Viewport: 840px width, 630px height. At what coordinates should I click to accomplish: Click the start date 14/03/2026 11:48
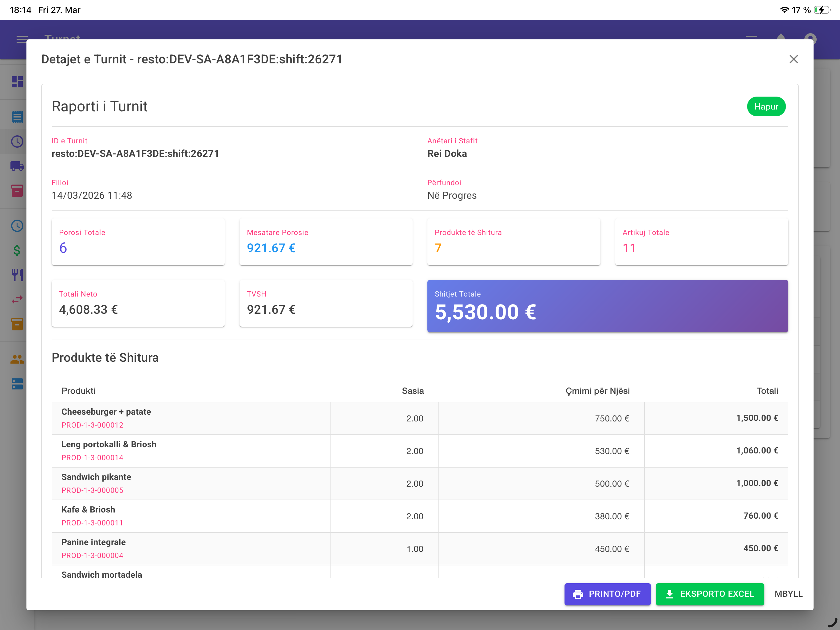coord(92,196)
